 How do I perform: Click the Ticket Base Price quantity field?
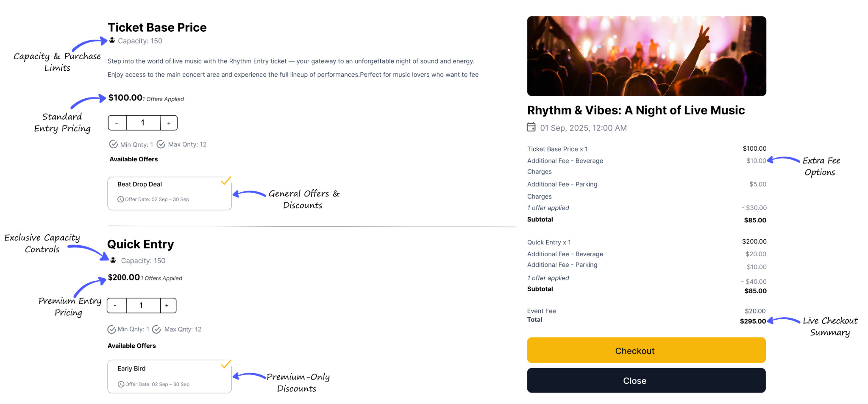point(143,123)
